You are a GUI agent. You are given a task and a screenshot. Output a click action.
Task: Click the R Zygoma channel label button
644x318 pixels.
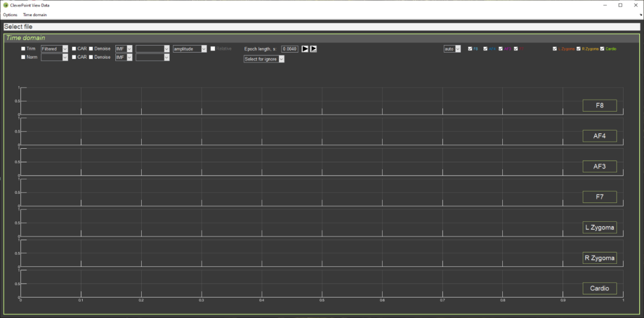point(599,258)
